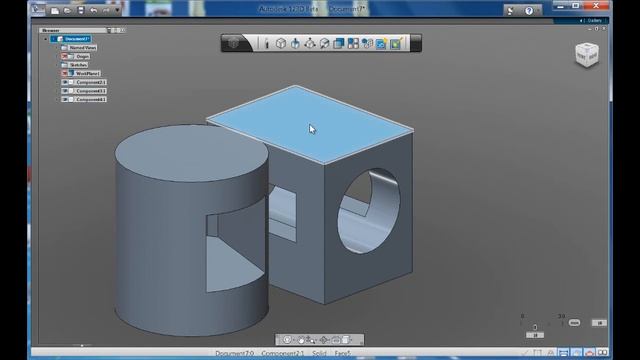Click the Browser panel filter icon
Viewport: 640px width, 360px height.
(x=109, y=30)
